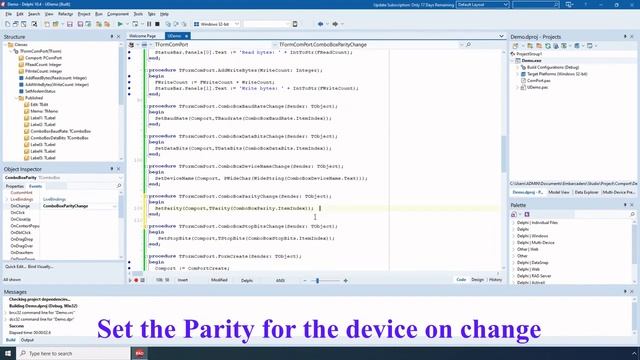Open the Project menu
The height and width of the screenshot is (360, 640).
point(84,14)
